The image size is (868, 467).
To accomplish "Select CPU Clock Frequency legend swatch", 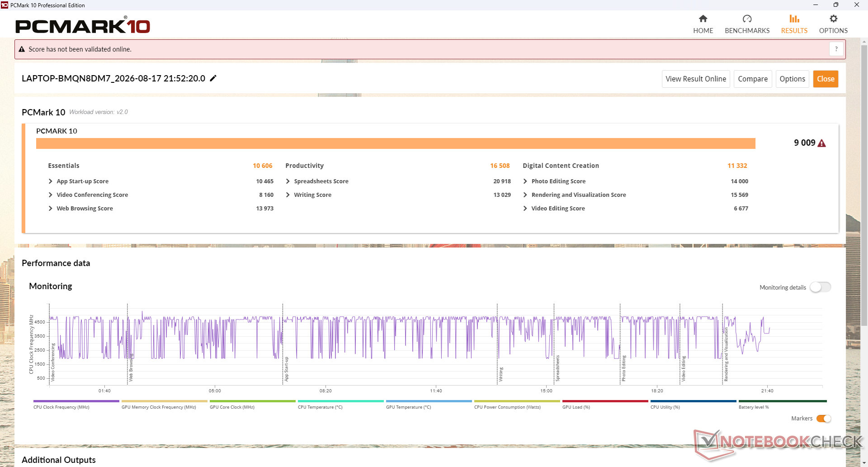I will (76, 401).
